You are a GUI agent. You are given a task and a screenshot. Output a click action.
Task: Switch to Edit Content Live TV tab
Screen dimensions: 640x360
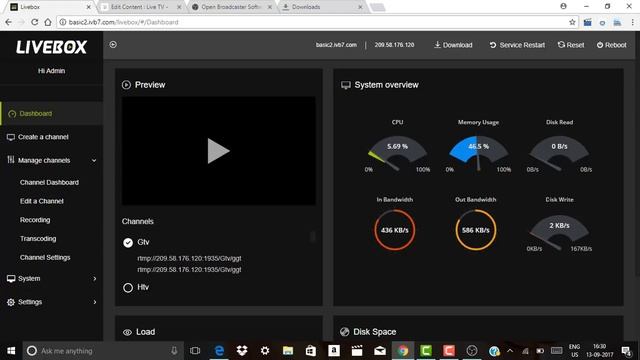(x=139, y=7)
